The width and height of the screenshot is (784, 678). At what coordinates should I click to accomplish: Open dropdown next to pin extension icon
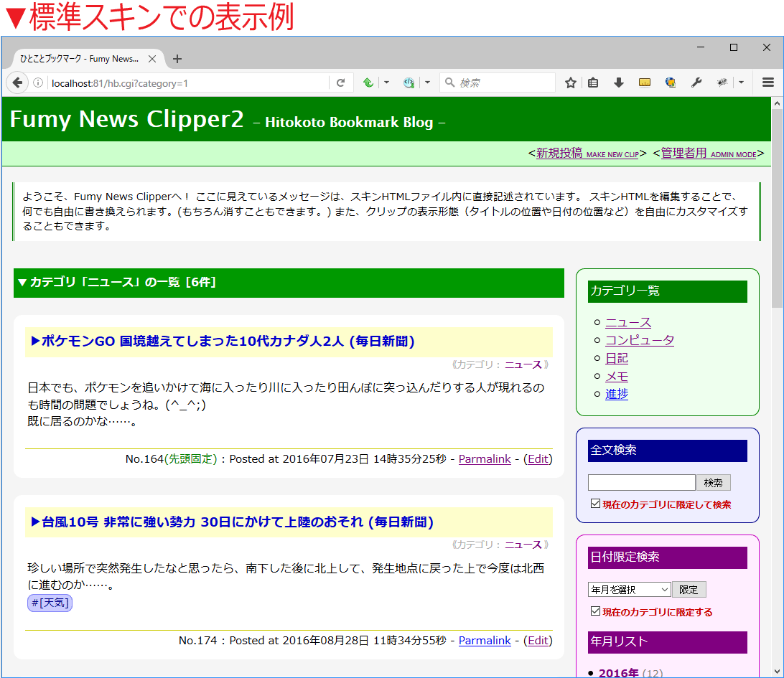click(x=741, y=83)
